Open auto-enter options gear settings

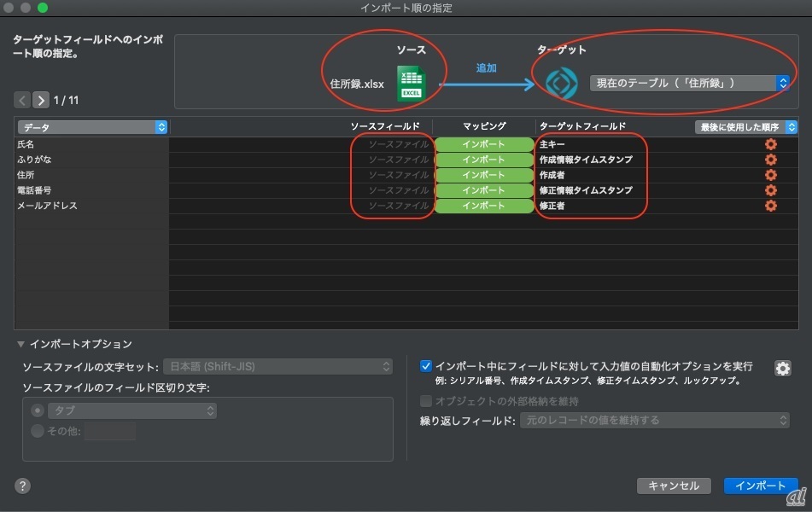coord(782,368)
